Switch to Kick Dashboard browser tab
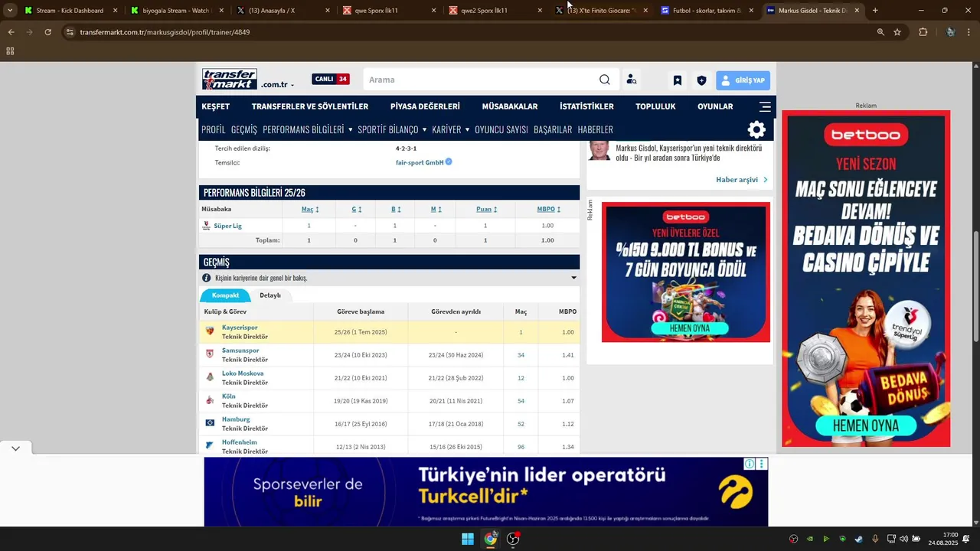Viewport: 980px width, 551px height. (69, 11)
